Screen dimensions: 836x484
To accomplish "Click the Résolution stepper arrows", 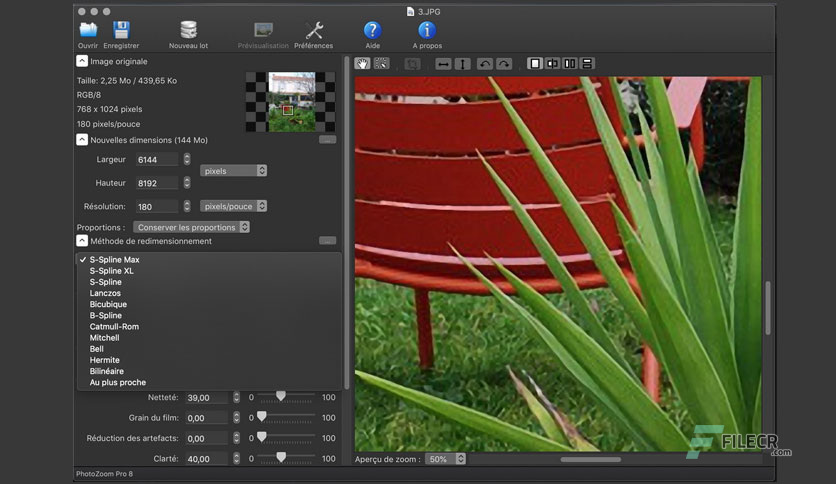I will click(187, 206).
